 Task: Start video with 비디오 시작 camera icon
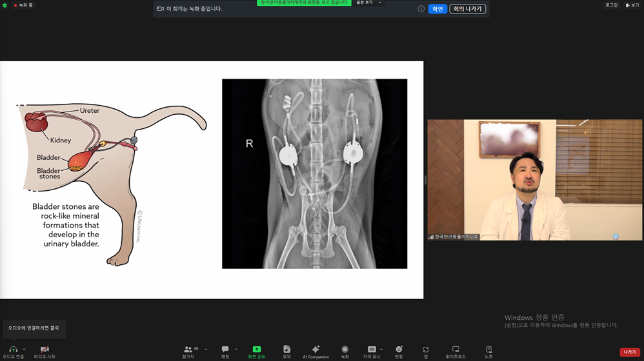coord(45,349)
